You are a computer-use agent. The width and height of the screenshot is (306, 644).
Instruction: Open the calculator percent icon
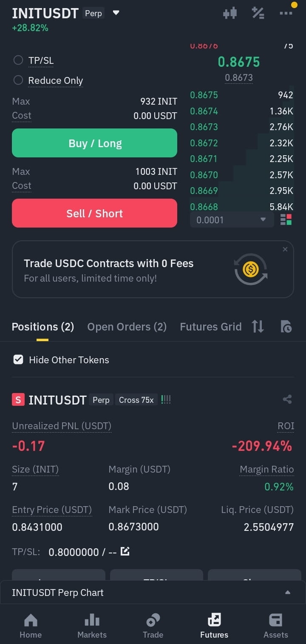tap(258, 13)
